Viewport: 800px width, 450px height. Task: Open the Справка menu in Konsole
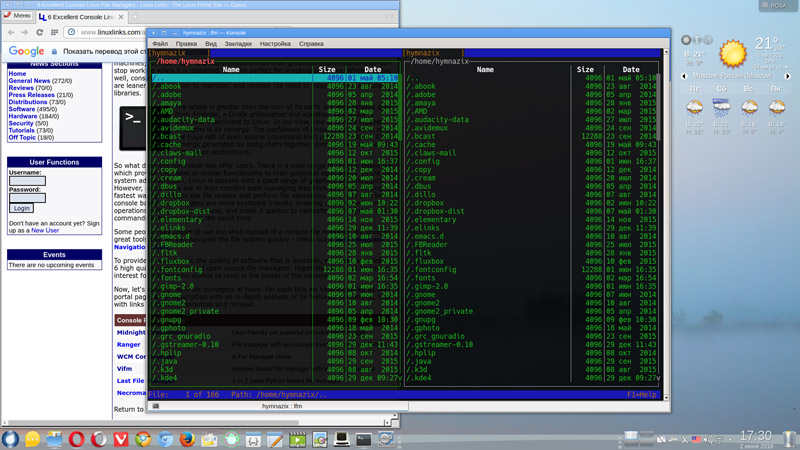pyautogui.click(x=311, y=44)
